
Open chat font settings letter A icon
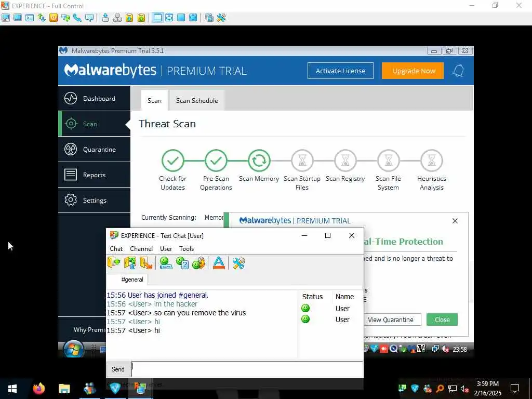tap(219, 263)
